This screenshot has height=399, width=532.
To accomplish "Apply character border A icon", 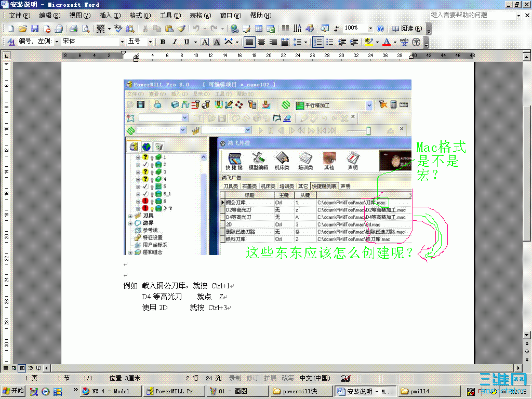I will [x=205, y=42].
